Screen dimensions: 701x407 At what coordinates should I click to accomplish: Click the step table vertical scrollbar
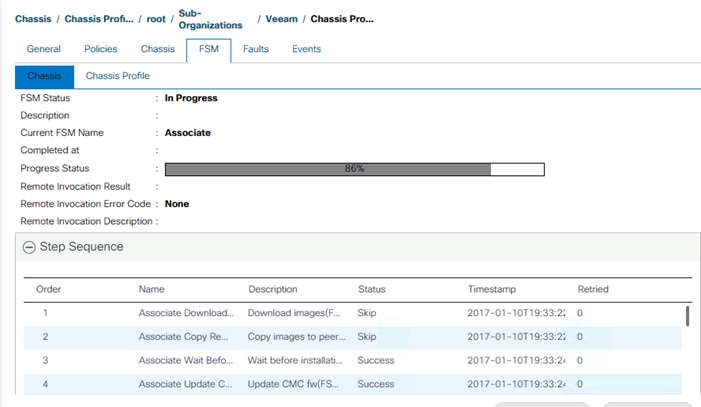tap(687, 316)
